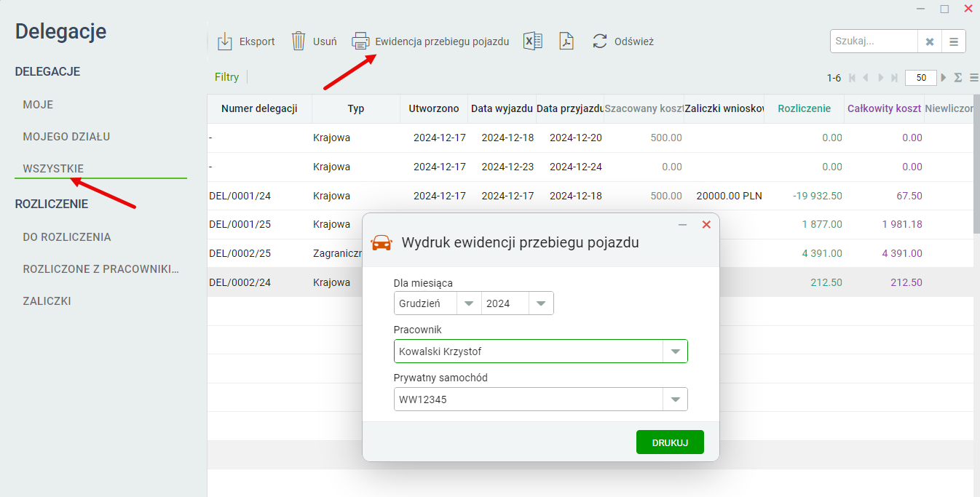Sort by Szacowany koszt column header
This screenshot has width=980, height=497.
coord(644,108)
